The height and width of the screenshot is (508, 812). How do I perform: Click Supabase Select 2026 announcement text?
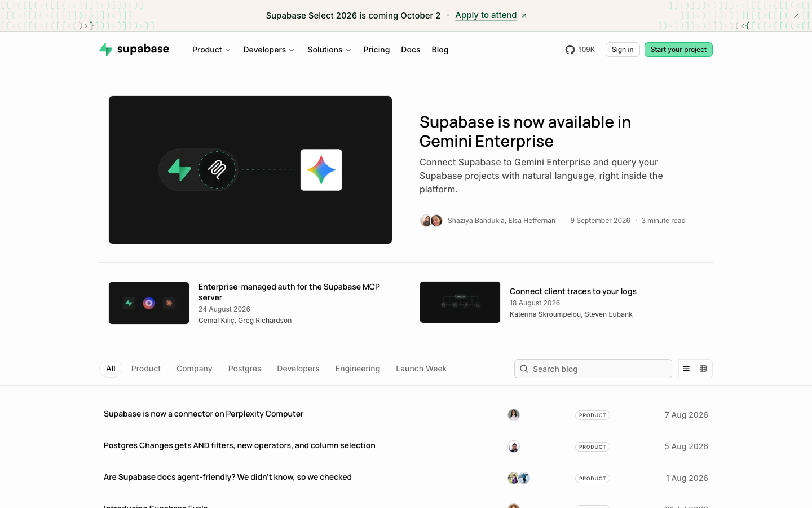click(354, 16)
